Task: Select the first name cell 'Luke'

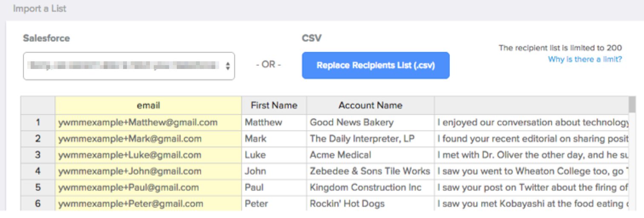Action: click(x=274, y=155)
